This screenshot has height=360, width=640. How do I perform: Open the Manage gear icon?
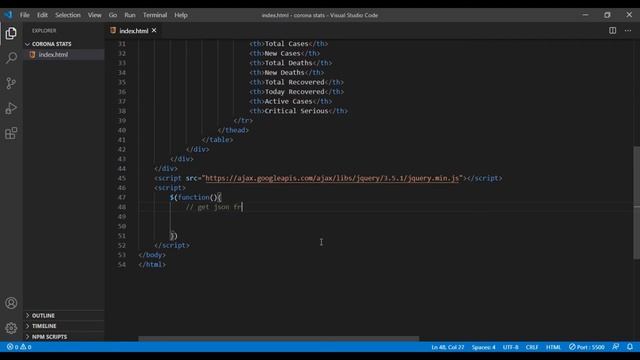point(11,328)
